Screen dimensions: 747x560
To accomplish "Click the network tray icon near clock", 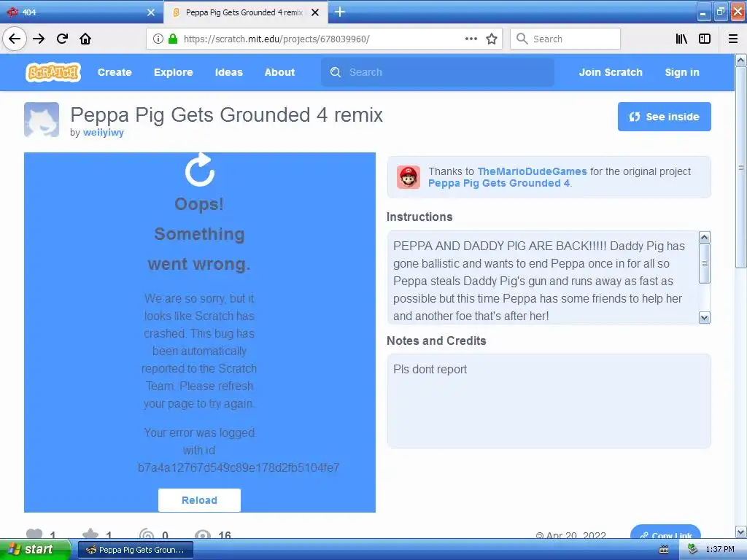I will [x=692, y=550].
